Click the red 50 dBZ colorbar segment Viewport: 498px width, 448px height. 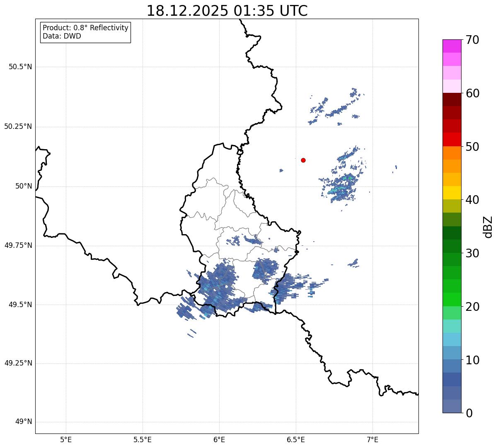[452, 139]
